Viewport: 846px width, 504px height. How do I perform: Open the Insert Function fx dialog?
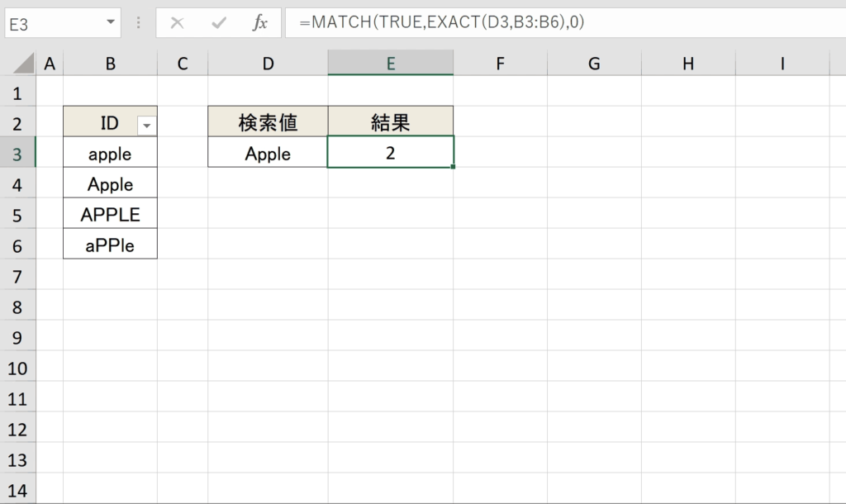[260, 22]
